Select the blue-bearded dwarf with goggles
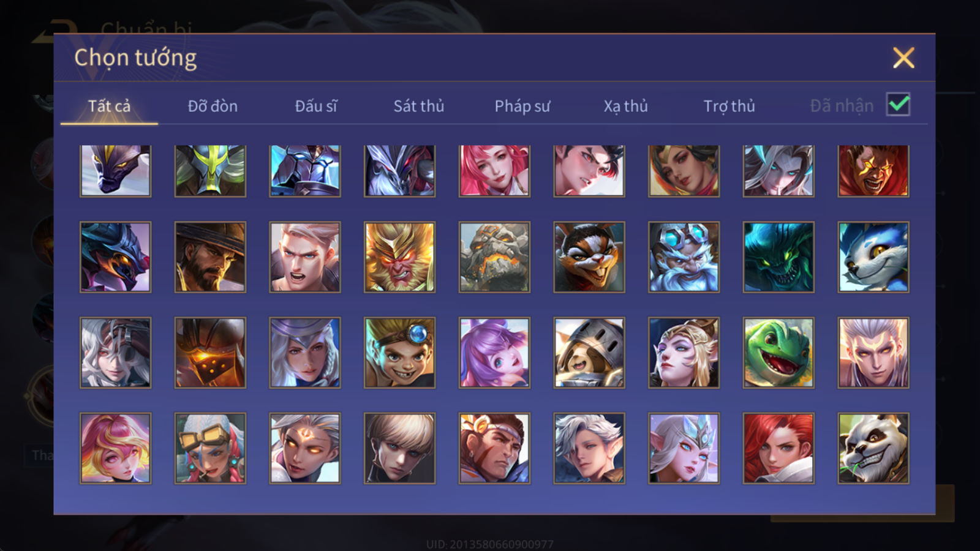The width and height of the screenshot is (980, 551). pyautogui.click(x=684, y=257)
